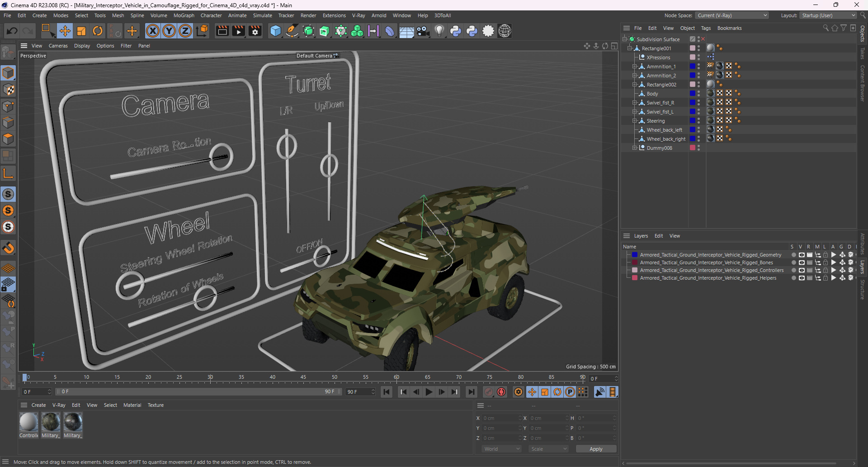868x467 pixels.
Task: Play the animation forward
Action: pos(429,392)
